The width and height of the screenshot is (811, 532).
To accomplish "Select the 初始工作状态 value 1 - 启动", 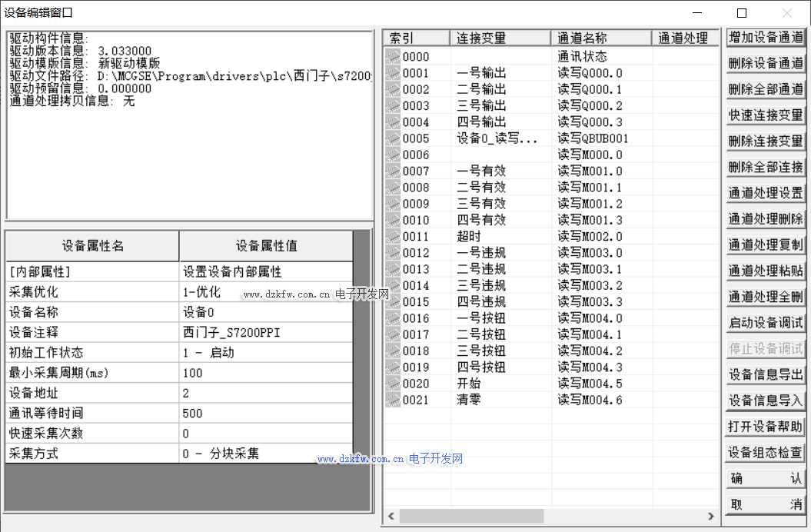I will click(x=265, y=353).
